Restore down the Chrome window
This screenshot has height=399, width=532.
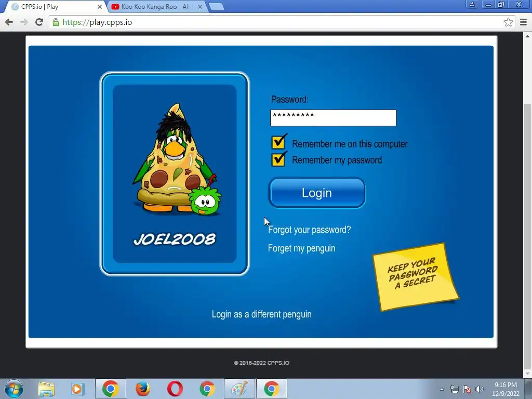[x=501, y=4]
